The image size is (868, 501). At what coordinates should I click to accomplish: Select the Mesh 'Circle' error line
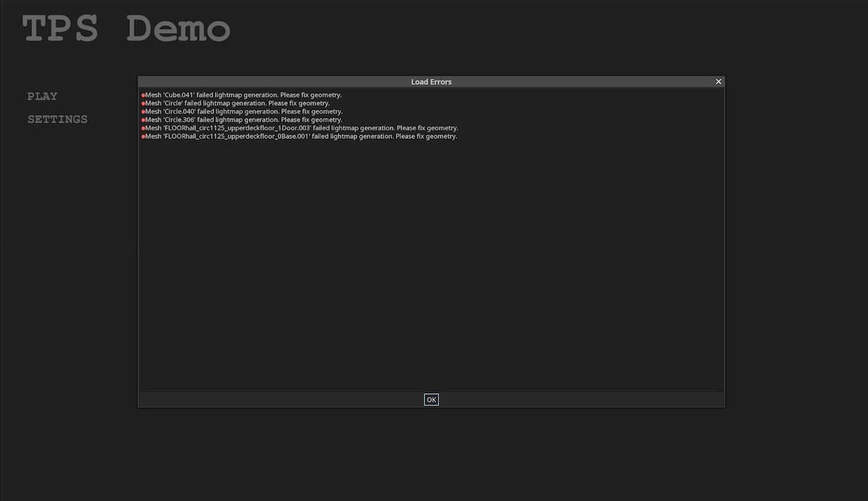235,104
